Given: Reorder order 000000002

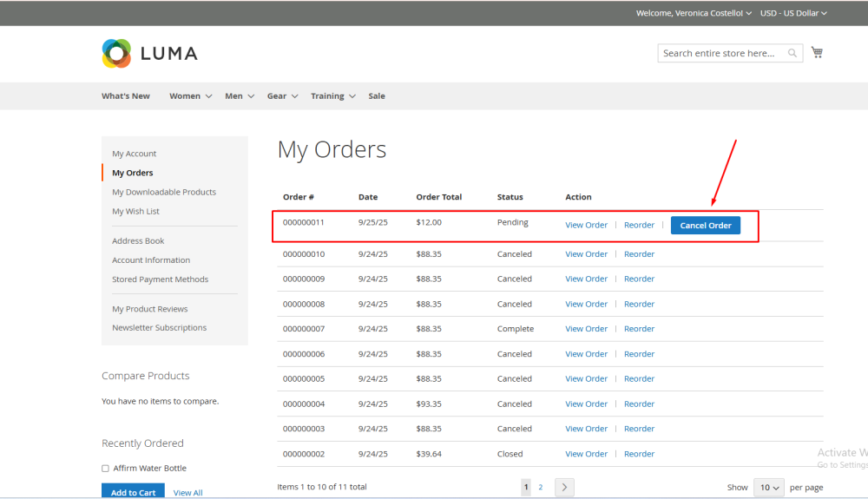Looking at the screenshot, I should (639, 454).
